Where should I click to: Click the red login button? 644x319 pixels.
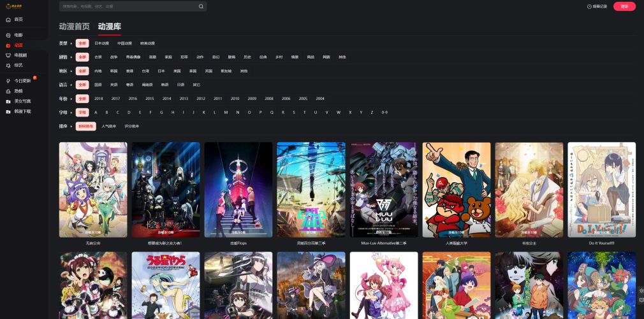pos(624,6)
